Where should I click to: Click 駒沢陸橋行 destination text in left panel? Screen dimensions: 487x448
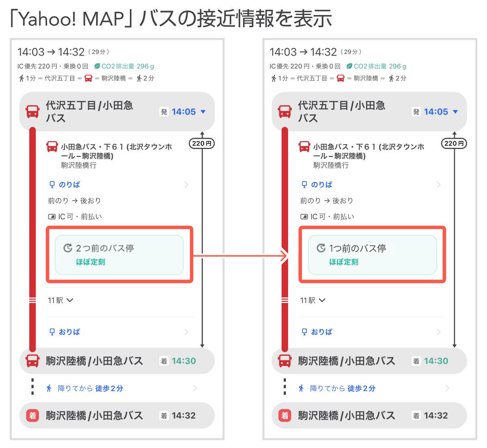pos(79,165)
